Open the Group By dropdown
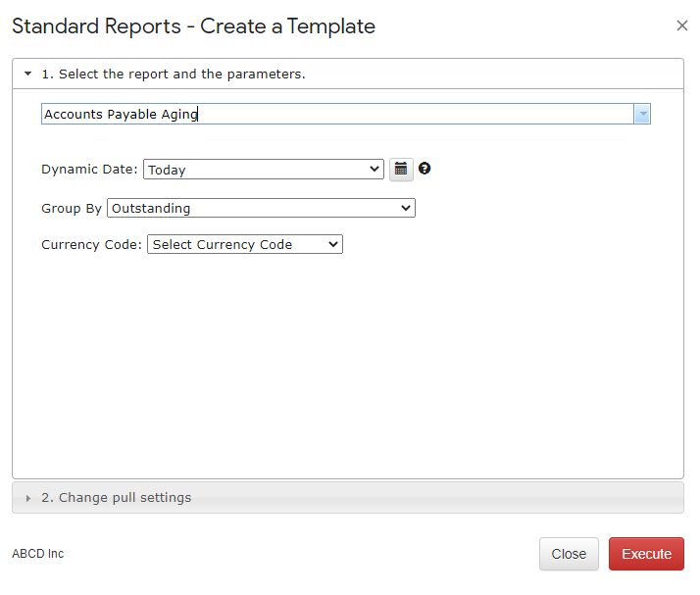 [261, 208]
